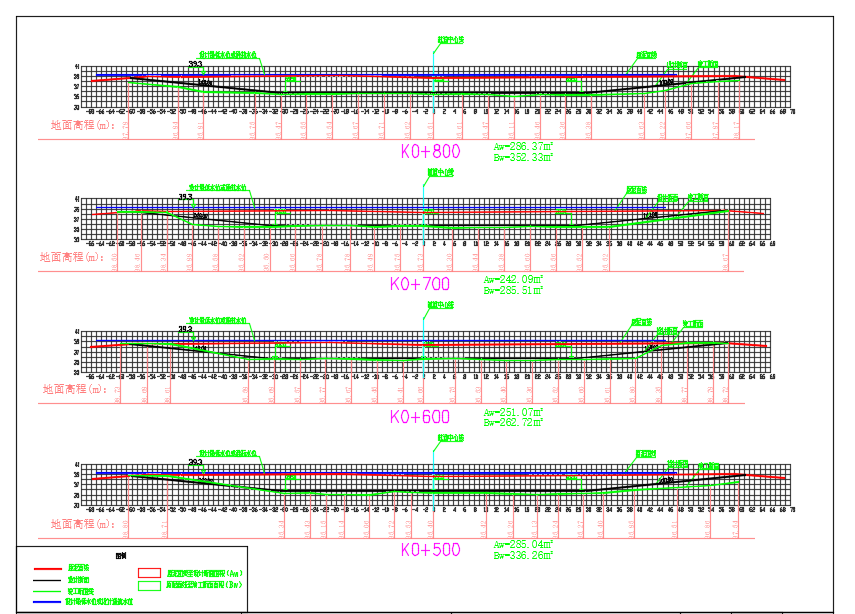Viewport: 855px width, 614px height.
Task: Click the Aw=286.37m² area value
Action: click(519, 146)
